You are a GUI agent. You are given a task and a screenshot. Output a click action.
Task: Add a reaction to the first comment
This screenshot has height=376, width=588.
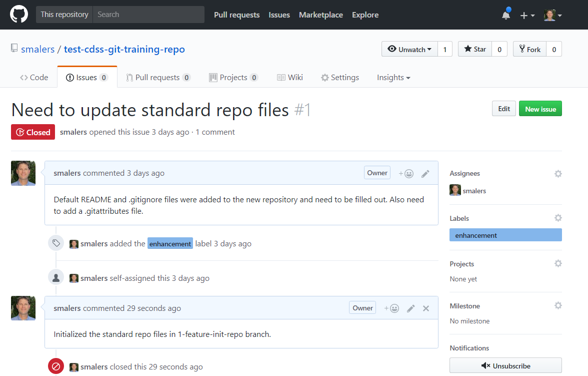pyautogui.click(x=405, y=172)
